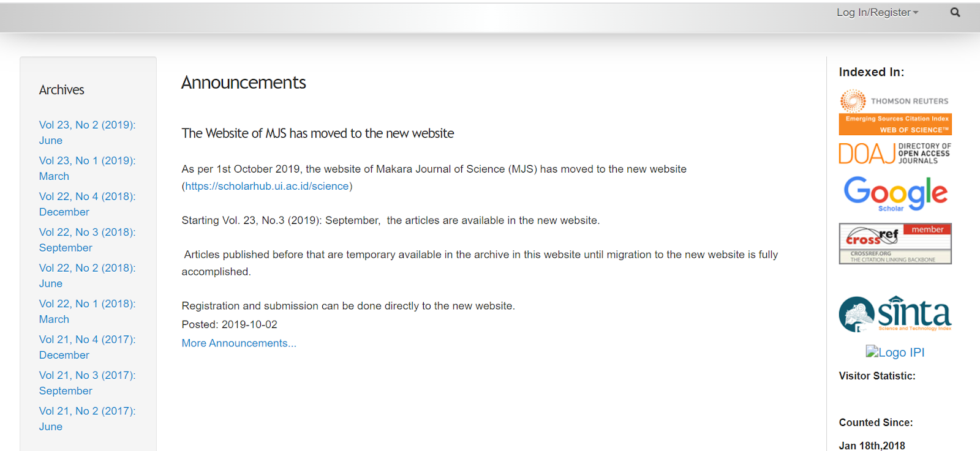Click the Google Scholar logo
The image size is (980, 451).
click(x=895, y=194)
